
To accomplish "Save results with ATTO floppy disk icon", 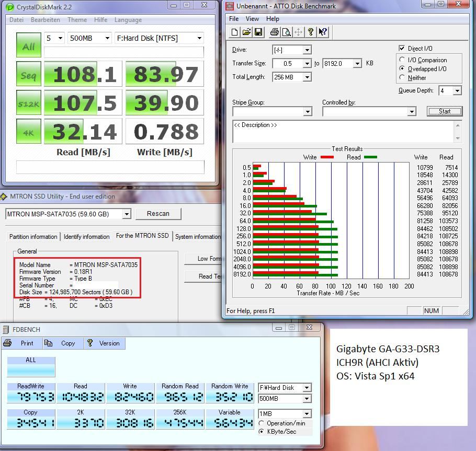I will click(258, 32).
